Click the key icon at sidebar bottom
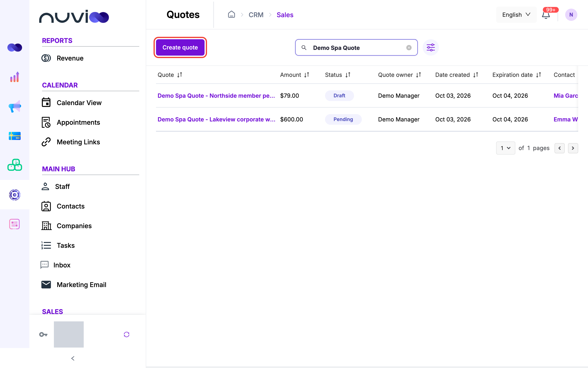588x368 pixels. (x=43, y=334)
